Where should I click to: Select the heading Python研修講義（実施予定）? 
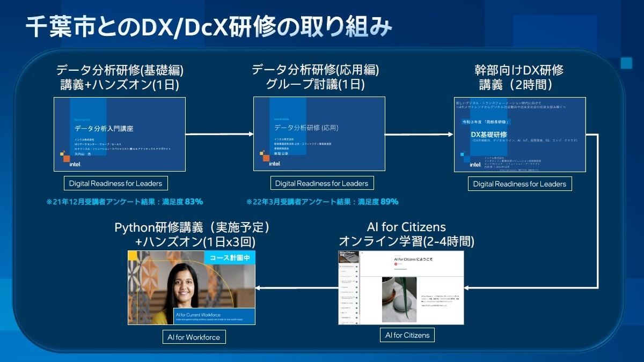point(192,227)
